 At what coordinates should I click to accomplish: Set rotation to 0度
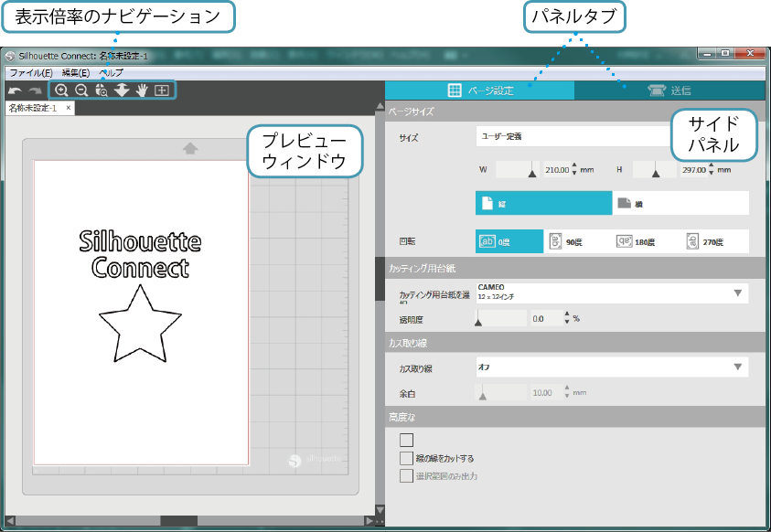click(x=509, y=241)
